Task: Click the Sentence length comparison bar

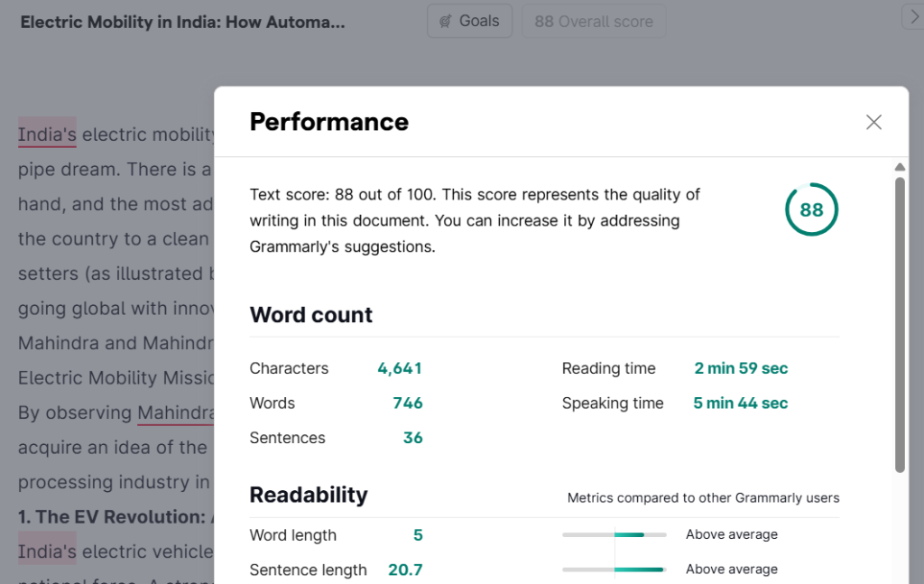Action: coord(614,570)
